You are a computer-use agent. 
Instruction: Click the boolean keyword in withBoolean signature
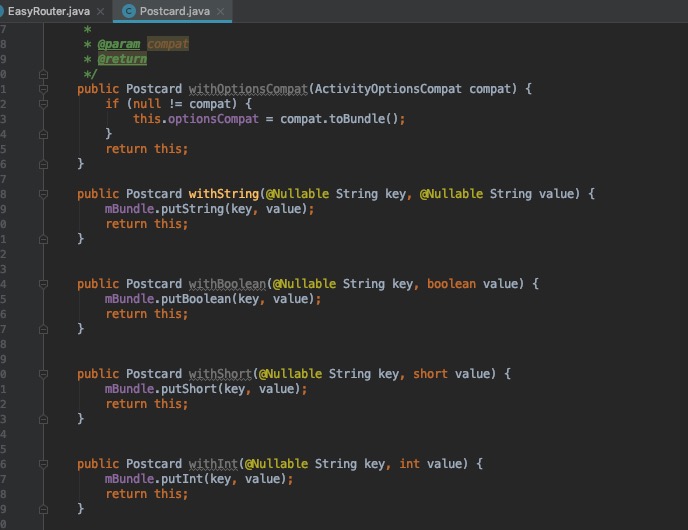[452, 284]
